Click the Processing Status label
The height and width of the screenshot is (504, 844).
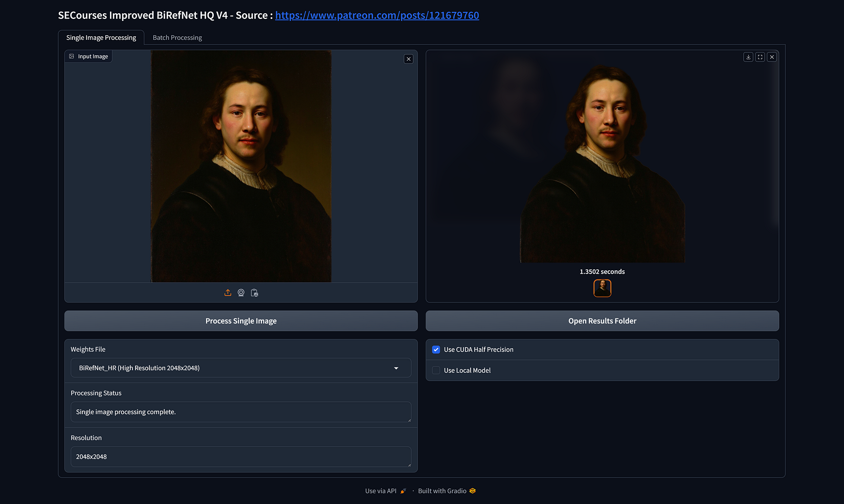point(96,393)
